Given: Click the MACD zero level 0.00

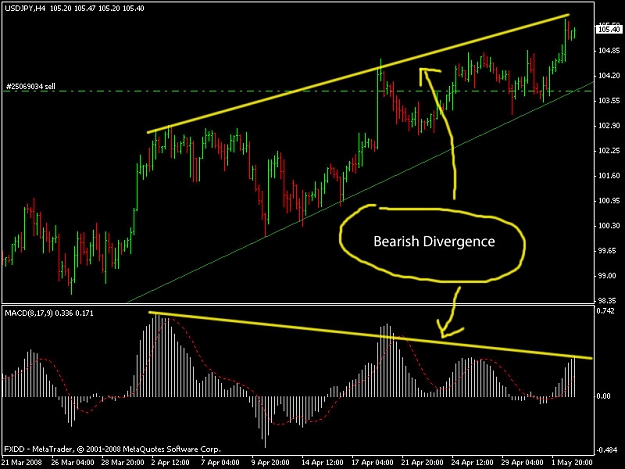Looking at the screenshot, I should 604,396.
